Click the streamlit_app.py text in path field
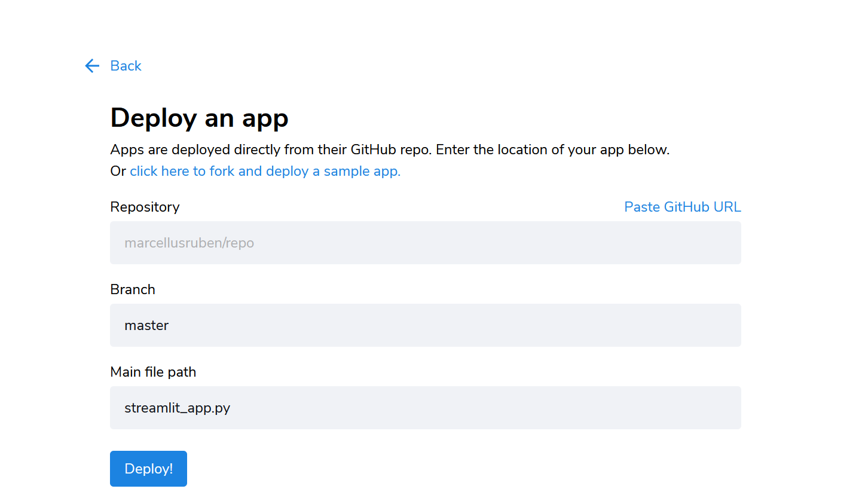Screen dimensions: 859x504 (x=177, y=408)
